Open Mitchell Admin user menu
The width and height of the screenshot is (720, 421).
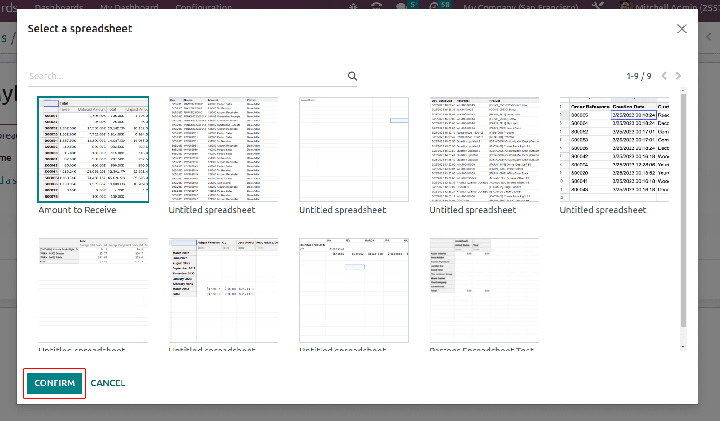click(x=669, y=6)
